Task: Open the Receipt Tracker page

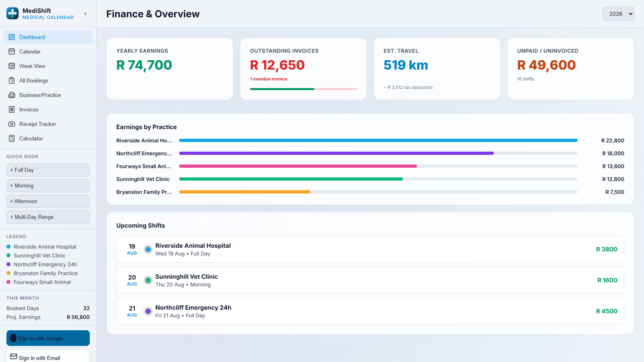Action: click(48, 124)
